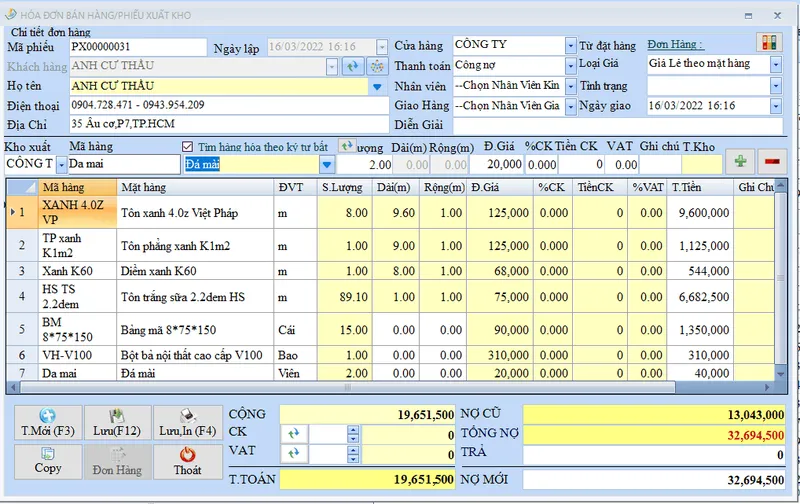The width and height of the screenshot is (800, 504).
Task: Click the refresh icon in the VAT row
Action: 293,453
